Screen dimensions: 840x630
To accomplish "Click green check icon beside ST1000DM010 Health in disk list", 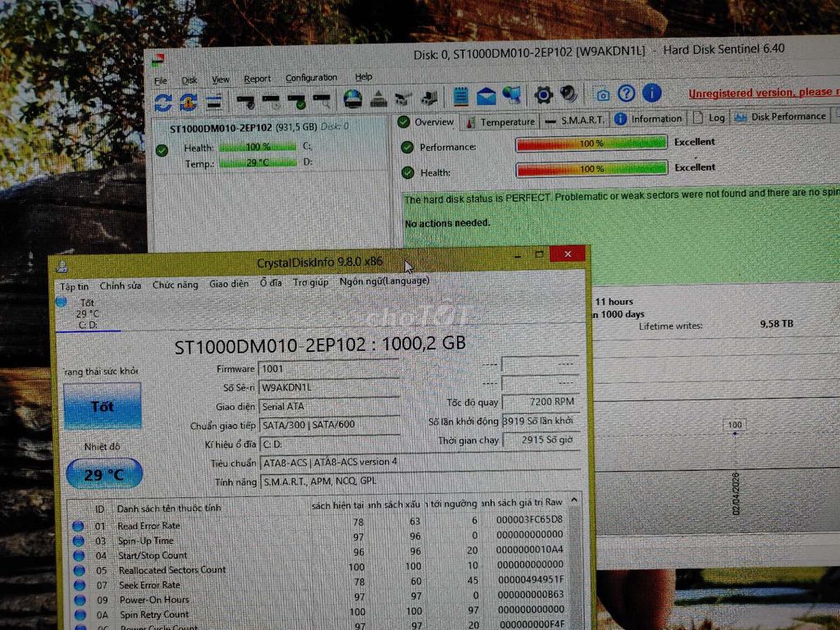I will pos(162,150).
